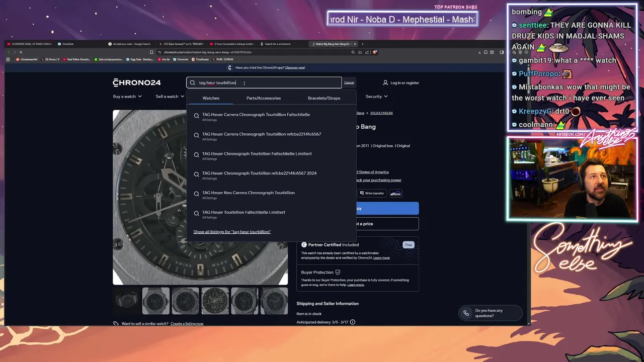Click the user account icon

(x=385, y=83)
